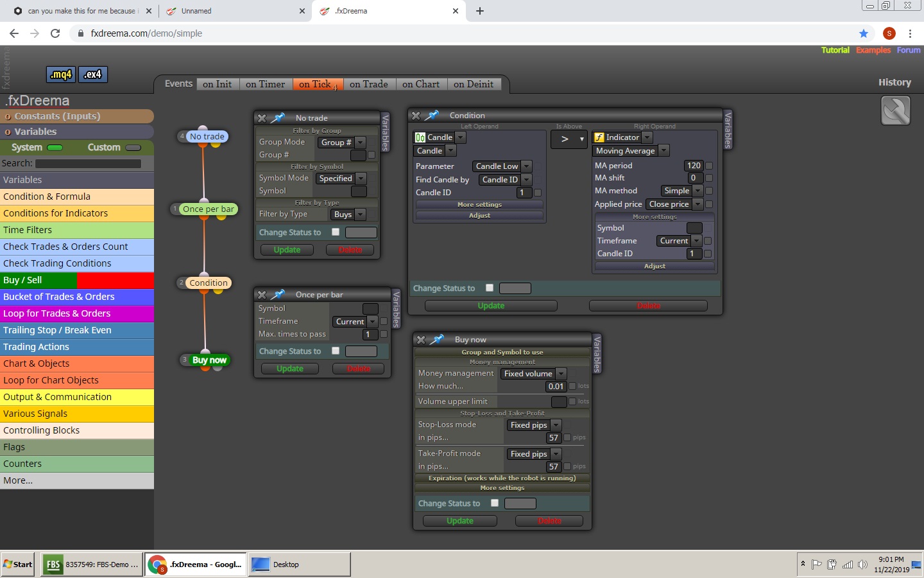
Task: Open the settings wrench icon under History
Action: 896,110
